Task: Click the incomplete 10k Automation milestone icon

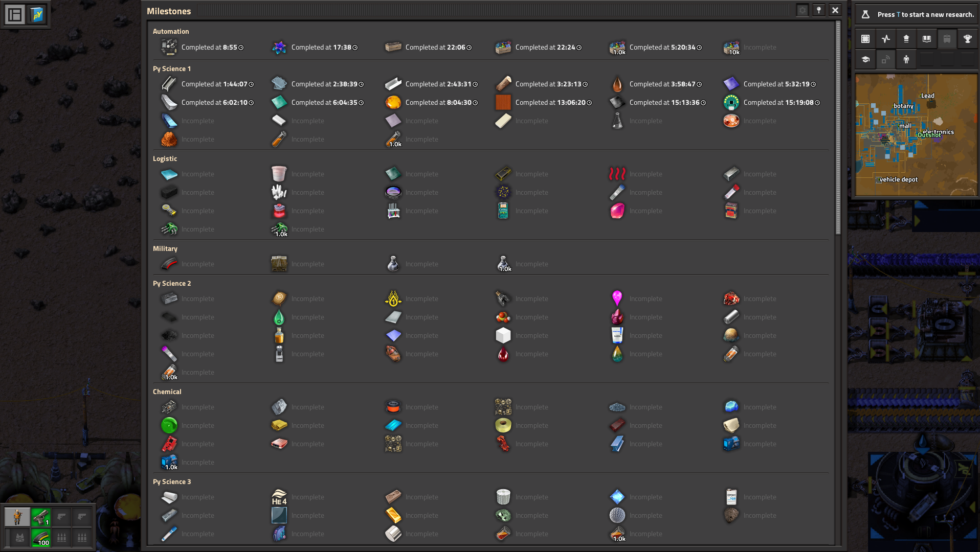Action: tap(731, 47)
